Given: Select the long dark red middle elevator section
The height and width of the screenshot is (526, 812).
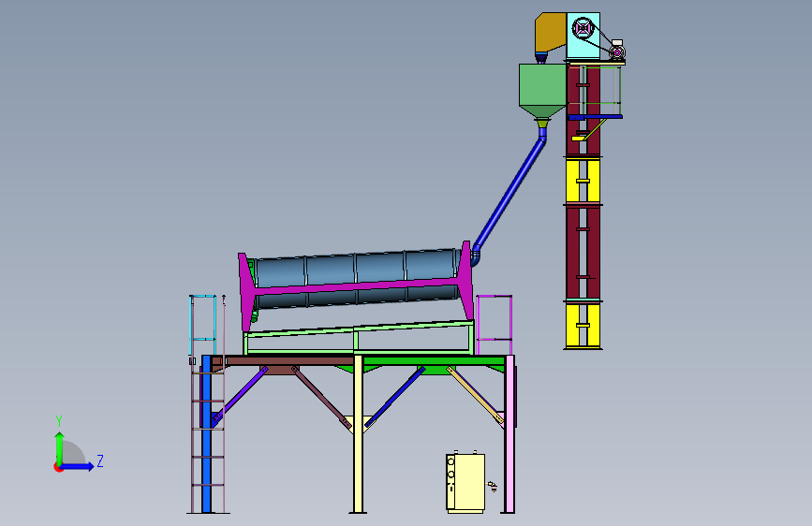Looking at the screenshot, I should (583, 253).
